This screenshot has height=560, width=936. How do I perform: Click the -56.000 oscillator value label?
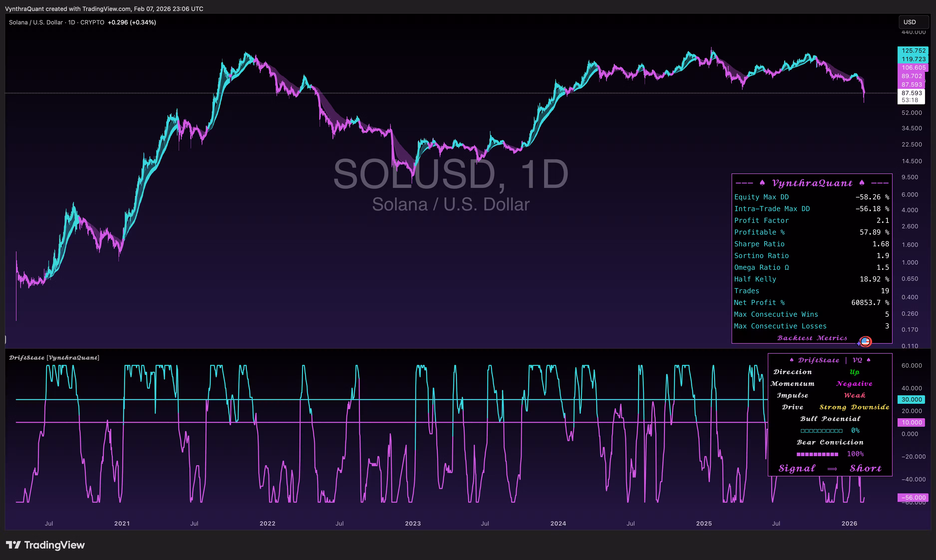(x=913, y=497)
